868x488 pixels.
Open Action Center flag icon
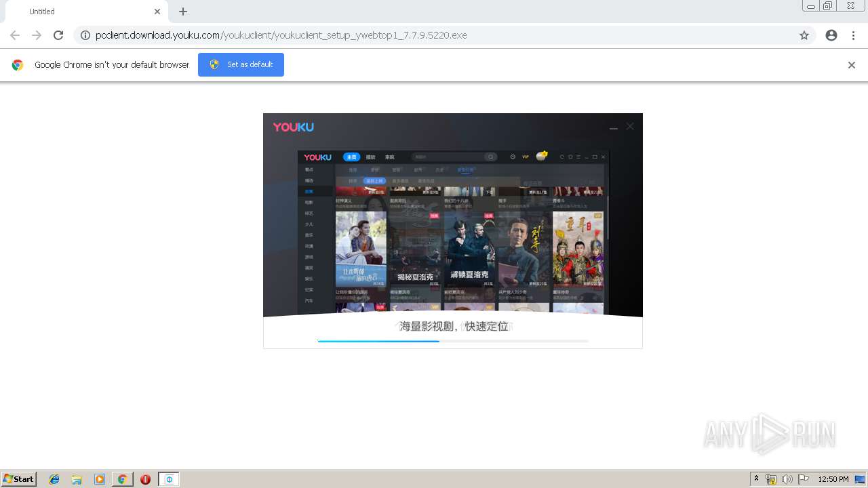point(804,479)
